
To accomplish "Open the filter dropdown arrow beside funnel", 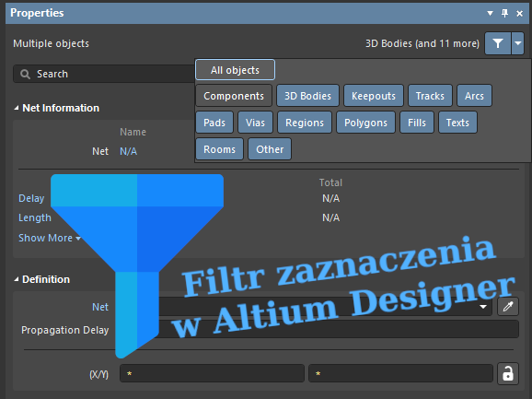I will pos(518,43).
